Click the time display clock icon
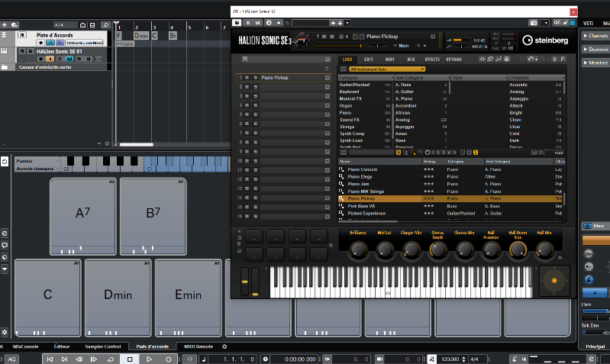Image resolution: width=610 pixels, height=364 pixels. point(266,359)
